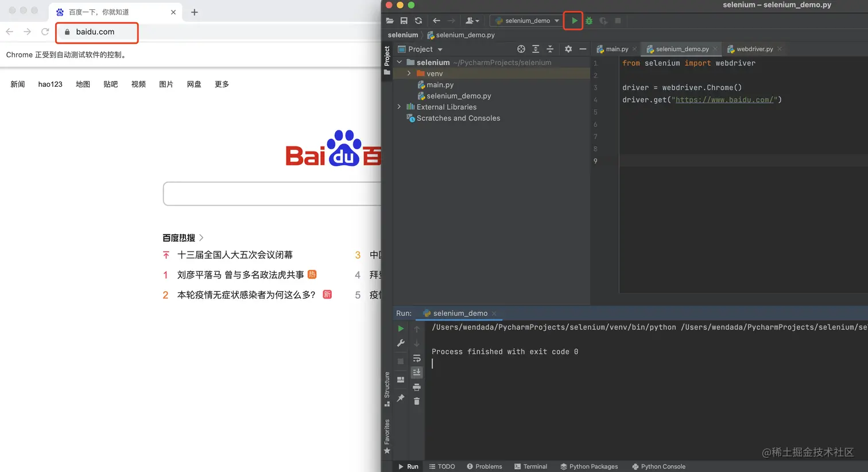Open file icon in PyCharm toolbar
The width and height of the screenshot is (868, 472).
390,21
